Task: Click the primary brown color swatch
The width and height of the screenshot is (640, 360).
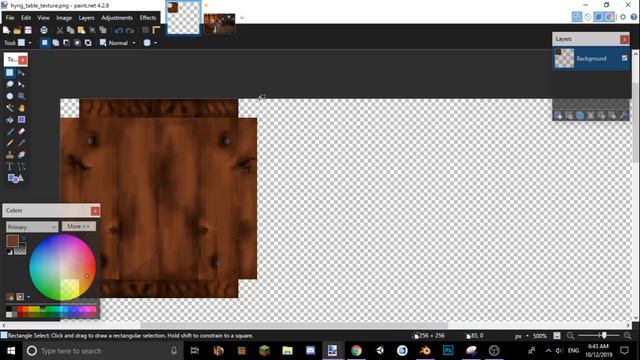Action: tap(12, 241)
